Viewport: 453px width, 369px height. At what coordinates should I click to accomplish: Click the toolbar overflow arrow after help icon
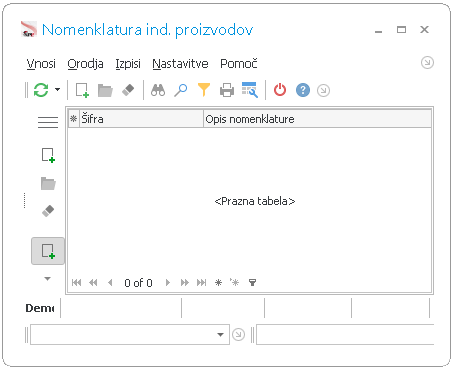coord(323,90)
